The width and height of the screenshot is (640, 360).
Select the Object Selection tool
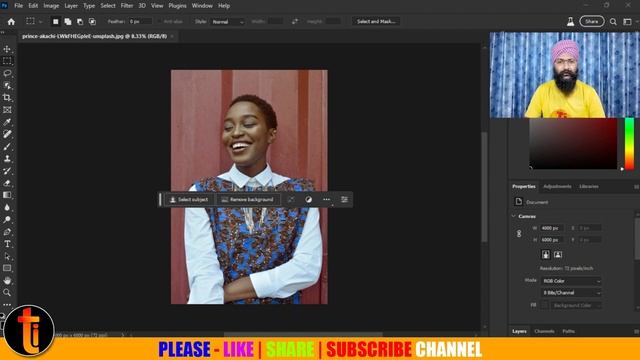click(x=7, y=86)
